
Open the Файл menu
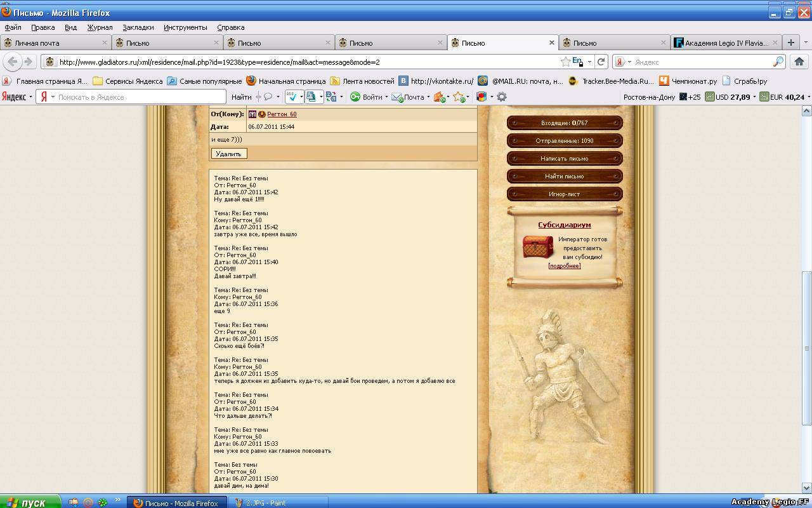[x=13, y=27]
